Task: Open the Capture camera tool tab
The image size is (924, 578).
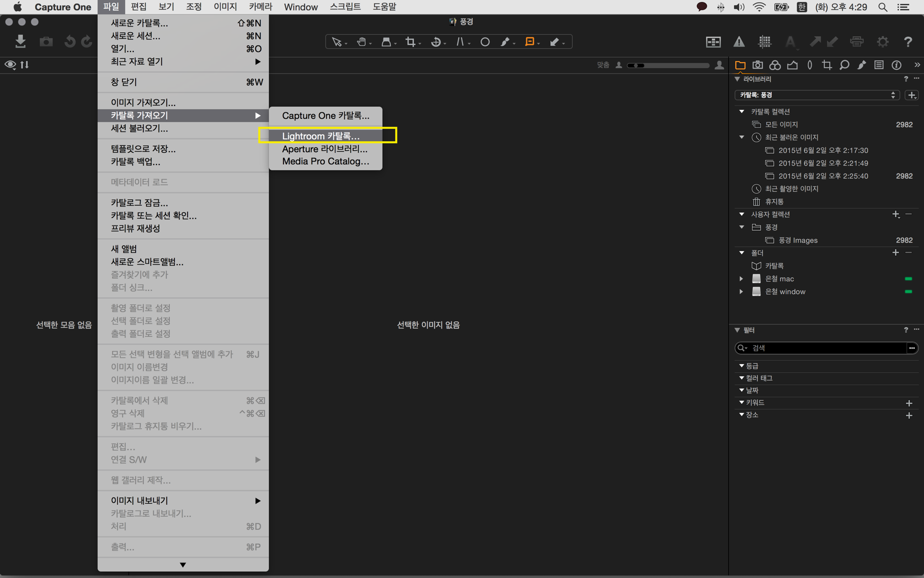Action: click(x=757, y=65)
